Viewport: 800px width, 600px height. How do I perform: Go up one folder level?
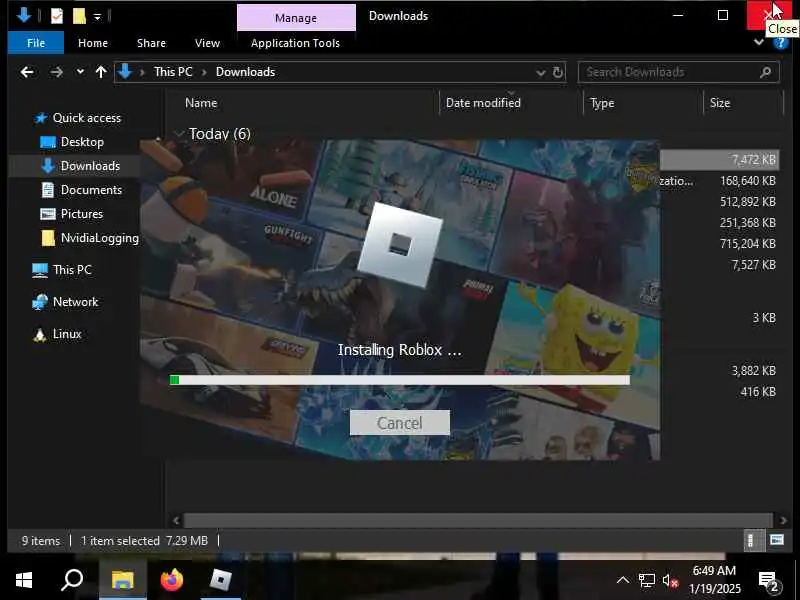[101, 72]
